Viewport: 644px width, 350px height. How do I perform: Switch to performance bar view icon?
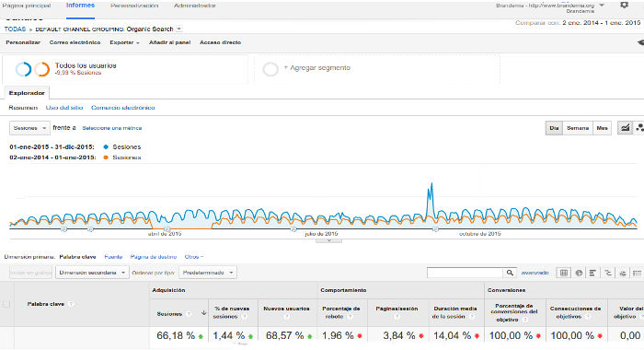coord(592,273)
